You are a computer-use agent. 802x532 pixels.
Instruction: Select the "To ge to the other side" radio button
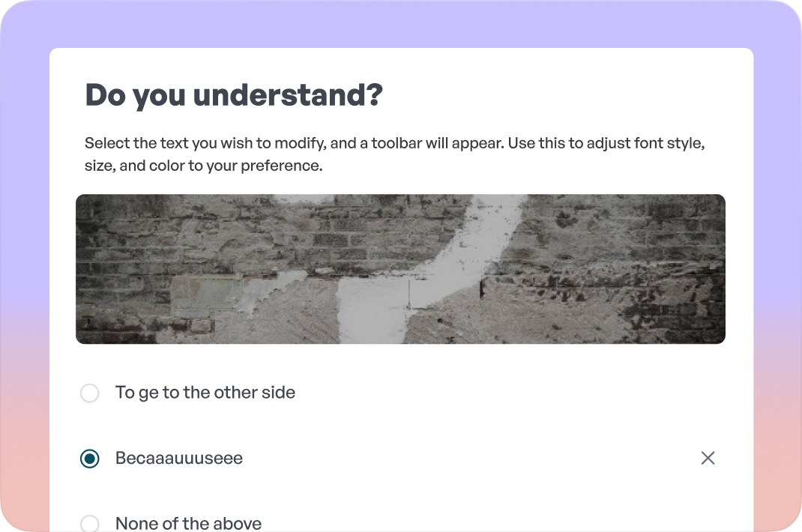(x=90, y=393)
